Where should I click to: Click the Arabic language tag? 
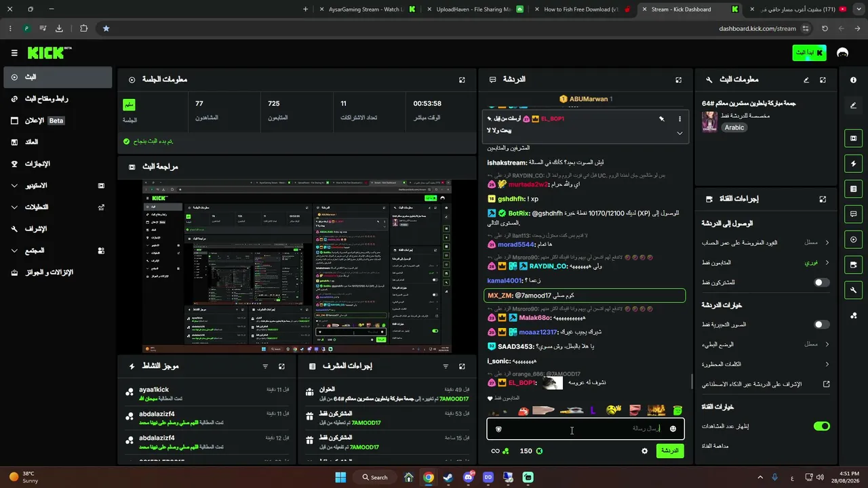[734, 127]
